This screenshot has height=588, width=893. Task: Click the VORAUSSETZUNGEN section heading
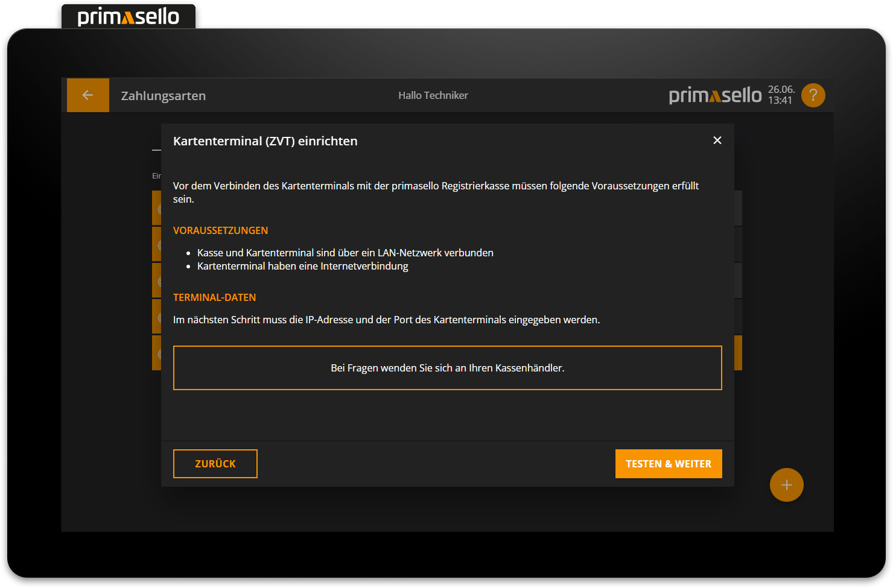pyautogui.click(x=221, y=230)
